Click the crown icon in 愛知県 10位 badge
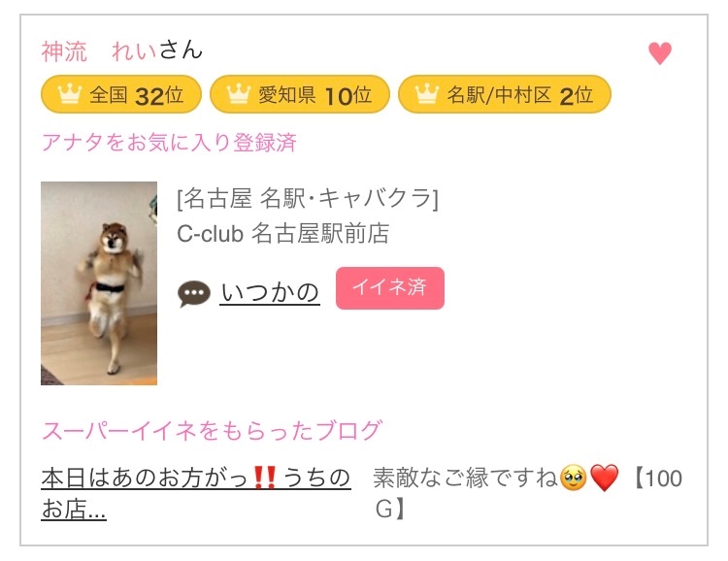728x561 pixels. 239,94
